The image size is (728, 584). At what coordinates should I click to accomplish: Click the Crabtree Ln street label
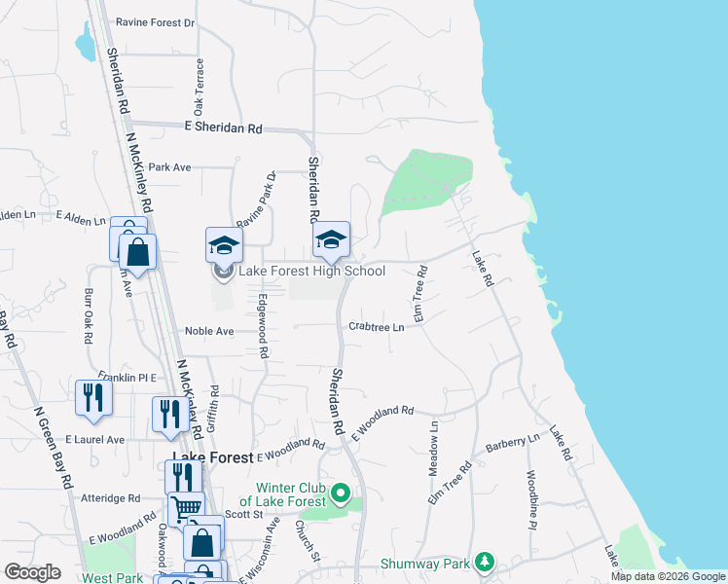click(x=377, y=327)
